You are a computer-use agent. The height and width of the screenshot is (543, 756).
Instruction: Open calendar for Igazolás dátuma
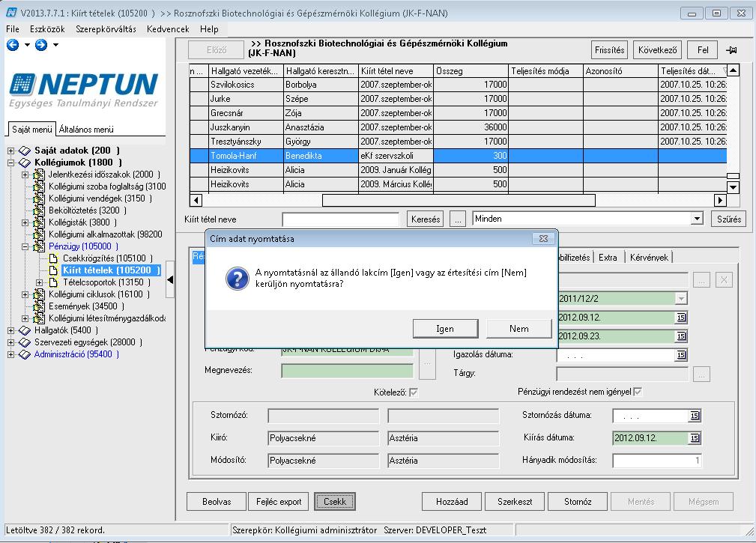[681, 355]
